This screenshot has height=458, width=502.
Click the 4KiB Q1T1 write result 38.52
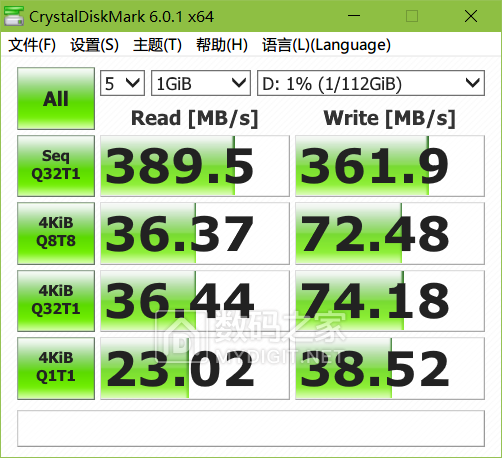[x=390, y=368]
